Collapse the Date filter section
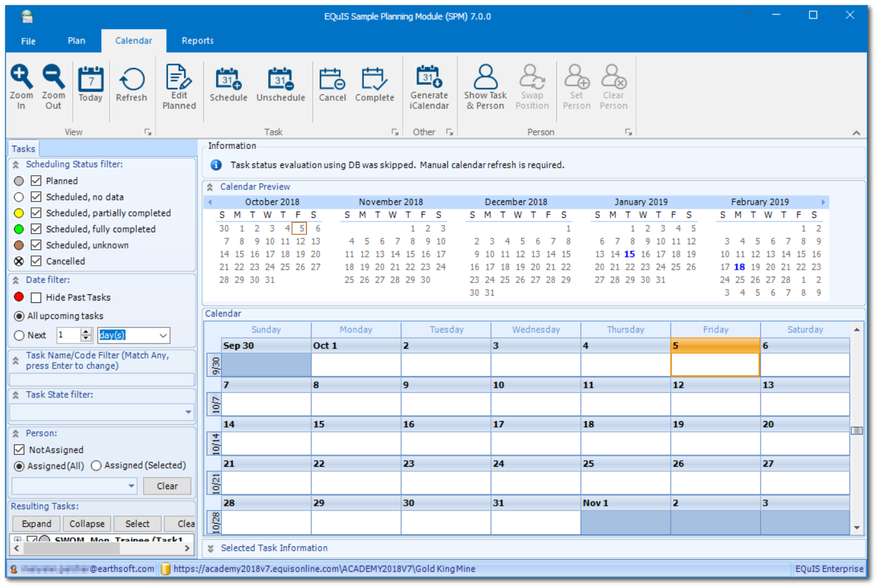Viewport: 878px width, 588px height. click(x=15, y=281)
